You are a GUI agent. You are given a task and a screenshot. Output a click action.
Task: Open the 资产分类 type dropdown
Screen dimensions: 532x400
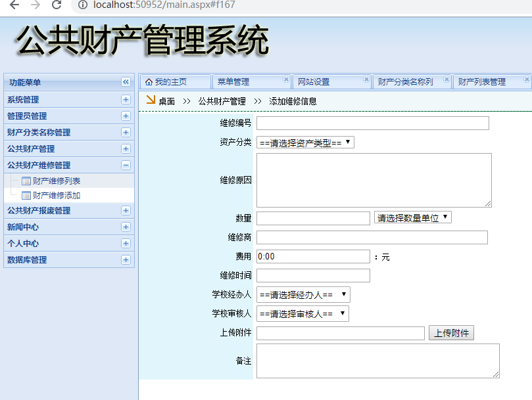tap(305, 143)
